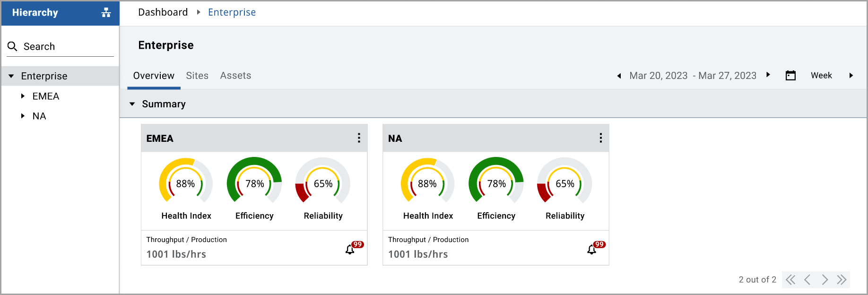Open the calendar date picker icon
This screenshot has height=295, width=868.
[790, 76]
